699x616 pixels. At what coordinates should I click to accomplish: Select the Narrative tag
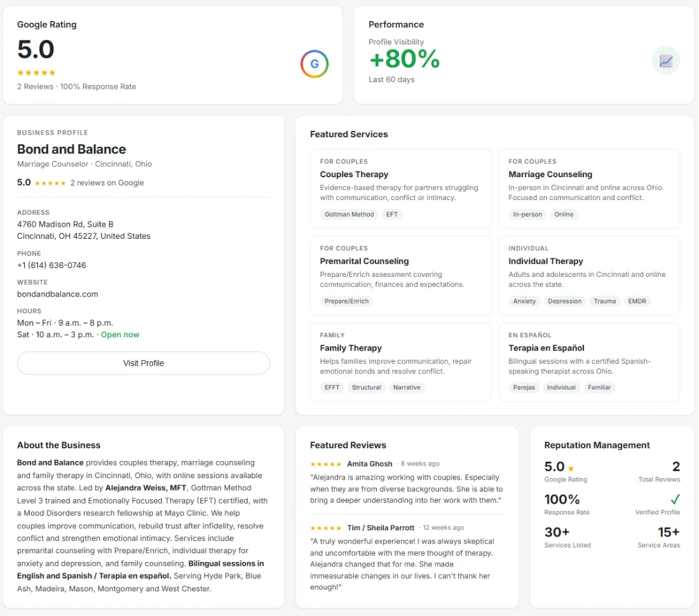tap(407, 387)
